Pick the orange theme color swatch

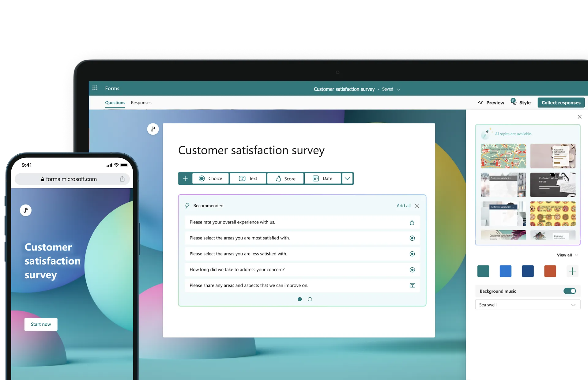point(550,271)
